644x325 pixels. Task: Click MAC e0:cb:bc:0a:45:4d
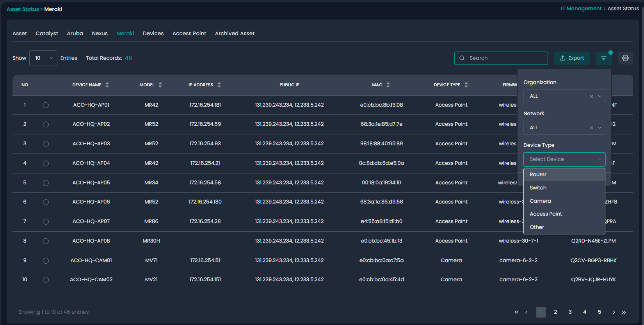pos(382,280)
